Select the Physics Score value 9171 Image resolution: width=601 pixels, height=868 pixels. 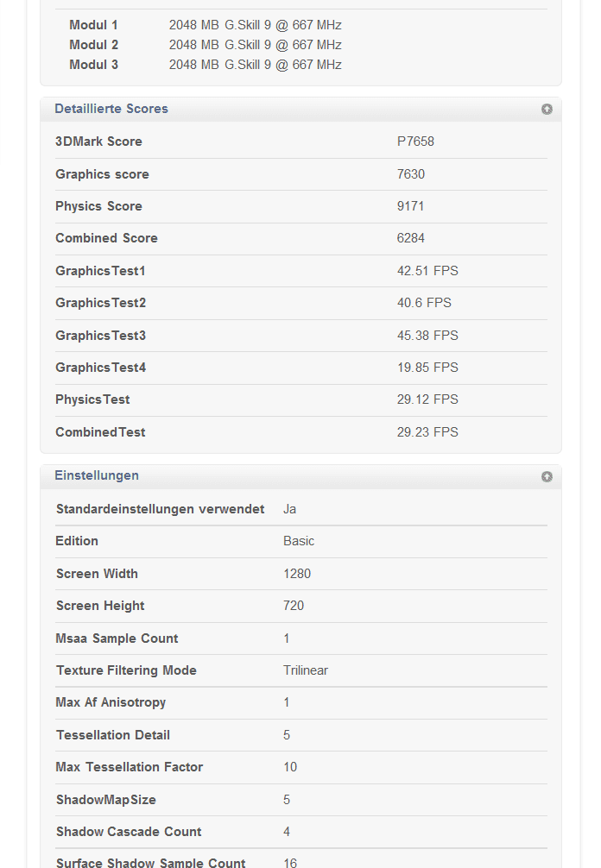(411, 206)
